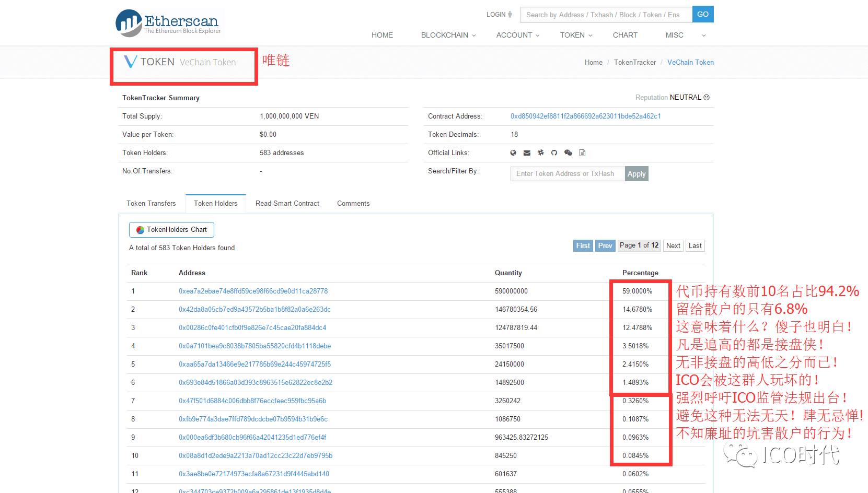Expand the ACCOUNT menu dropdown
This screenshot has height=493, width=868.
point(518,35)
